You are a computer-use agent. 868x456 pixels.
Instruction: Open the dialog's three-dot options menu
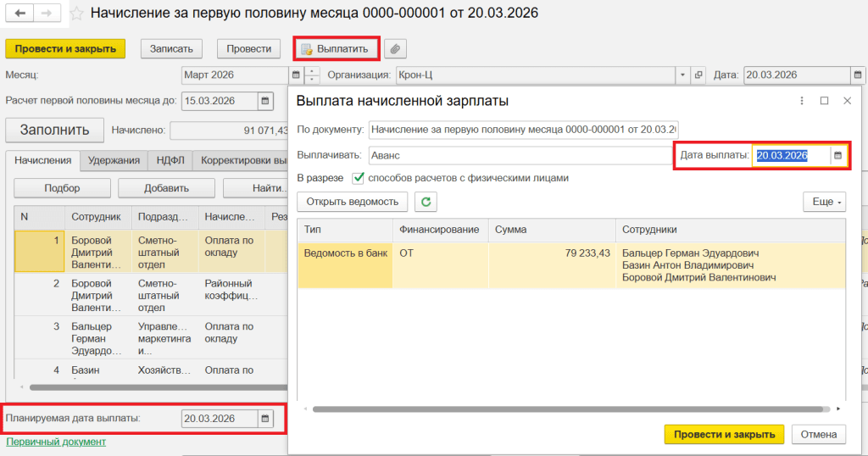pos(802,101)
